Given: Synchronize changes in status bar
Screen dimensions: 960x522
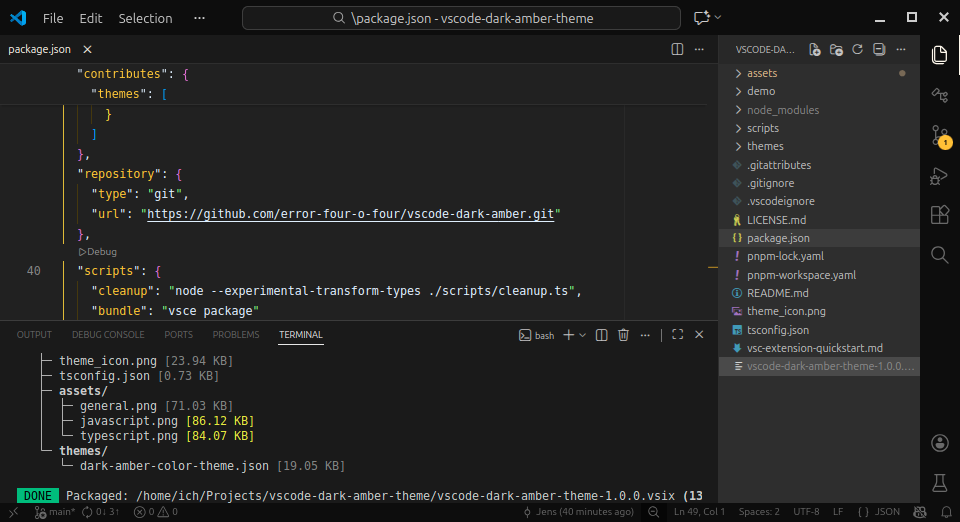Looking at the screenshot, I should (x=100, y=512).
